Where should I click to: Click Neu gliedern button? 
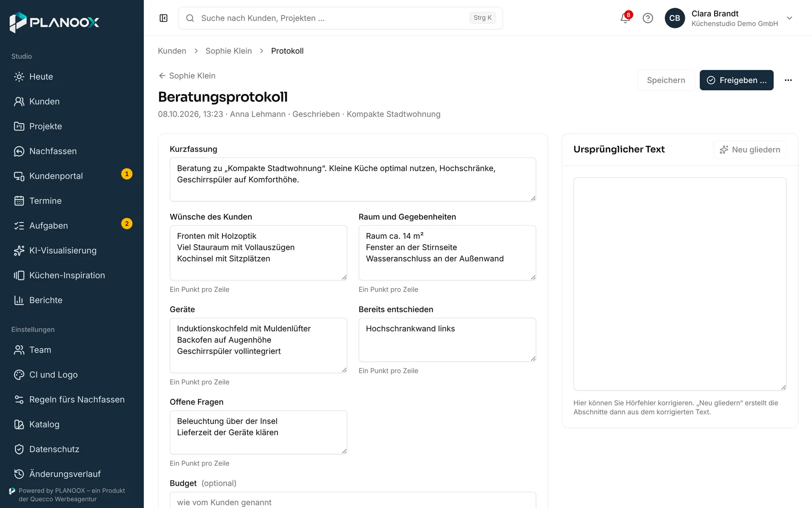coord(750,149)
